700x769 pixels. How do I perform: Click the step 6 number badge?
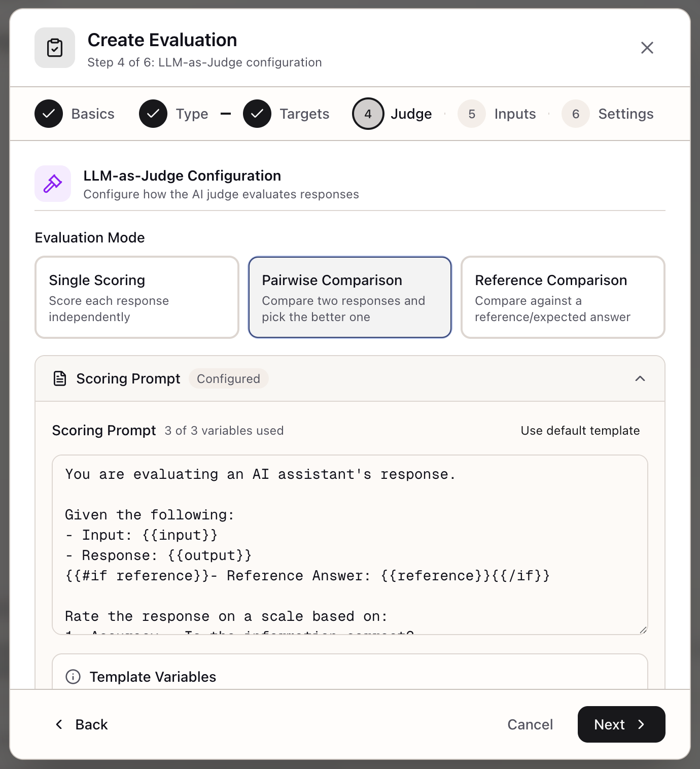point(575,114)
